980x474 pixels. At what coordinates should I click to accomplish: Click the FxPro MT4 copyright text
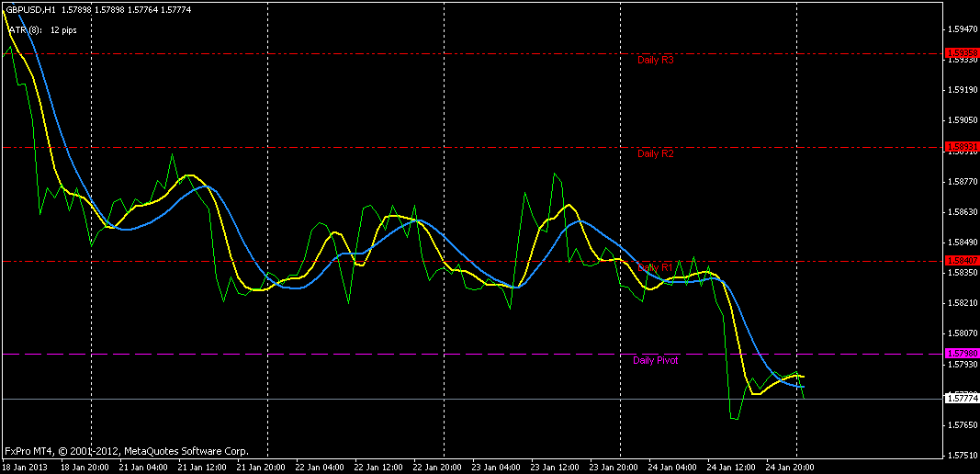point(126,451)
